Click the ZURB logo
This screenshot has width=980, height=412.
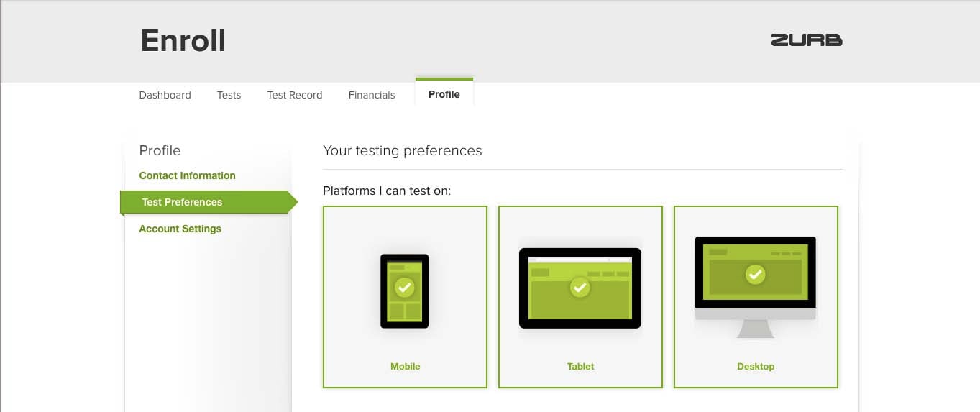(x=806, y=40)
